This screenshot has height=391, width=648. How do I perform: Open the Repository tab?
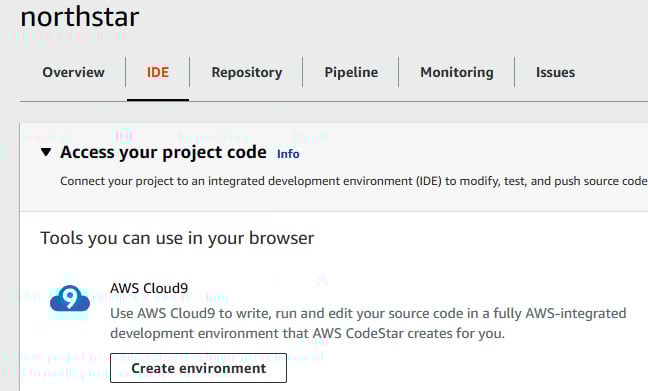coord(247,72)
